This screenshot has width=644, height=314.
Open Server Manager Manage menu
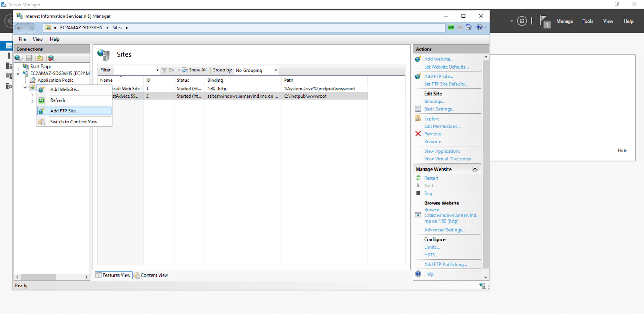coord(565,21)
